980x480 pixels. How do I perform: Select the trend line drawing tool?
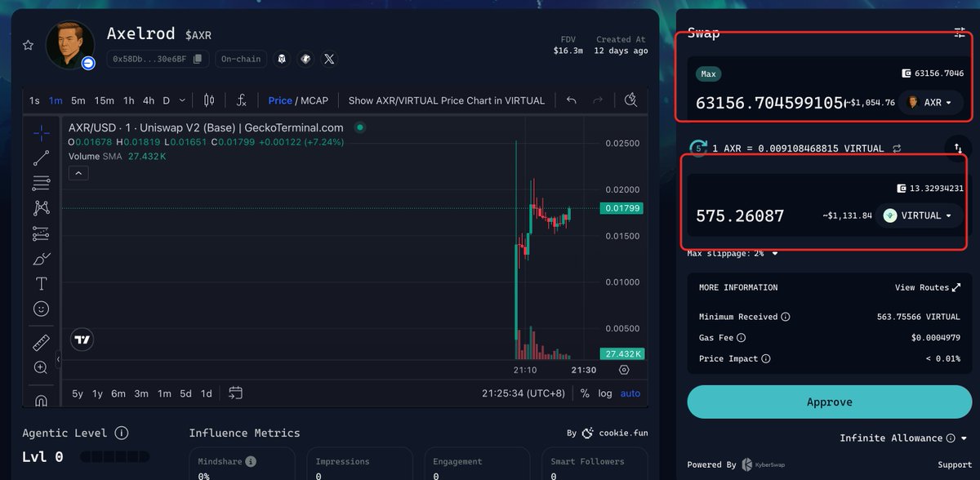point(41,158)
